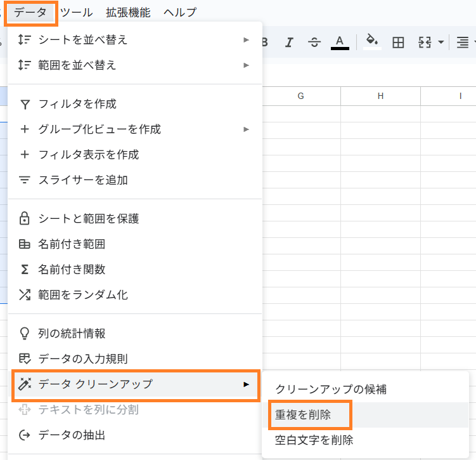Select 空白文字を削除 in submenu

pyautogui.click(x=366, y=440)
